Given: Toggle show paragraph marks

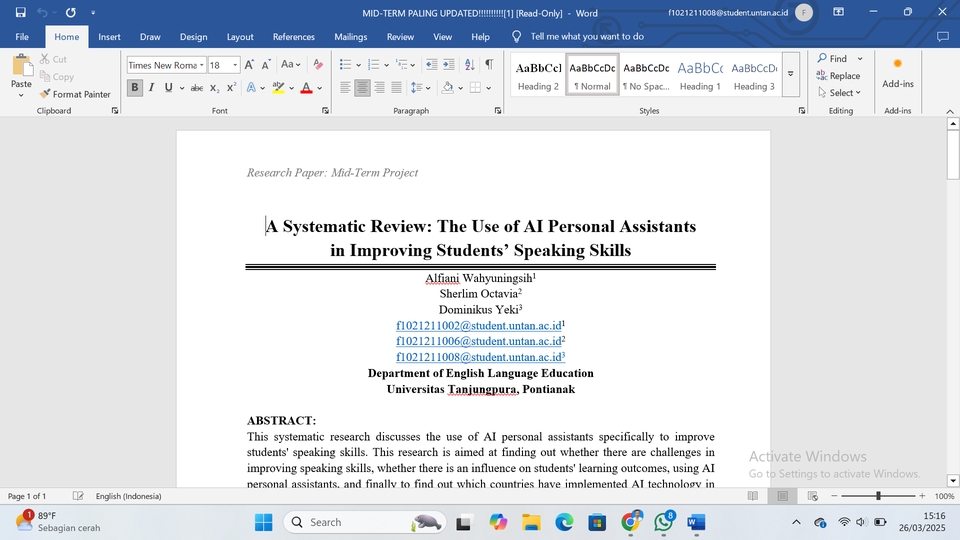Looking at the screenshot, I should click(489, 64).
